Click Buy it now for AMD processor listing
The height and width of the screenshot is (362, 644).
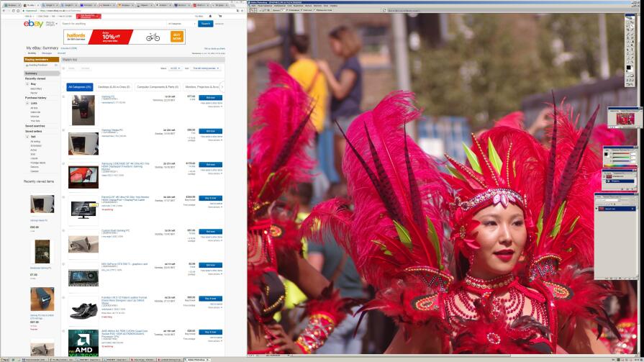(211, 332)
